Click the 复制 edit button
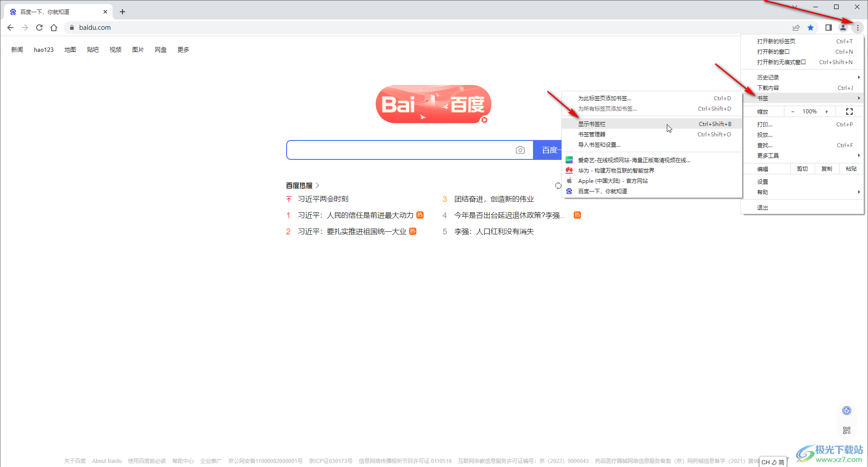The height and width of the screenshot is (467, 868). (827, 169)
